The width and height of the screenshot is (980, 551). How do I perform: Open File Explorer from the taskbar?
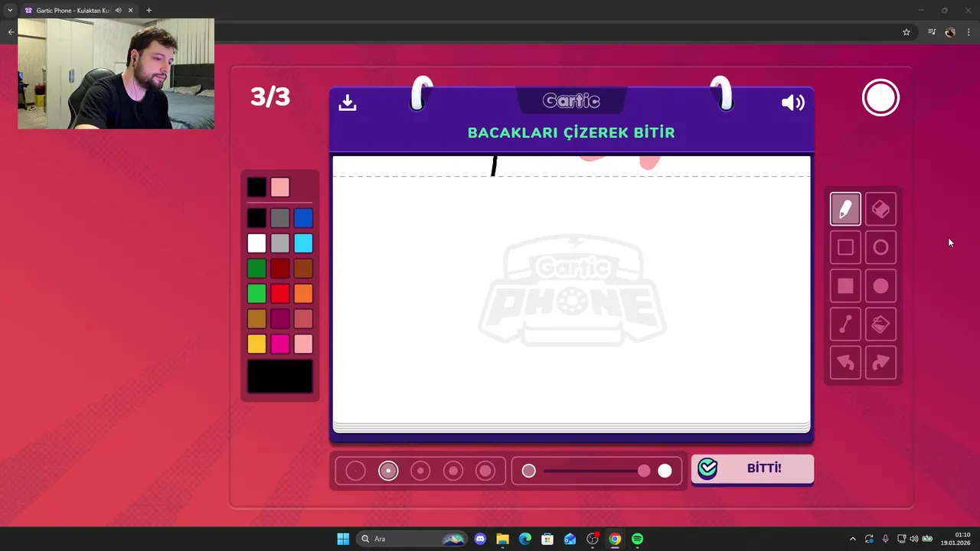[502, 539]
